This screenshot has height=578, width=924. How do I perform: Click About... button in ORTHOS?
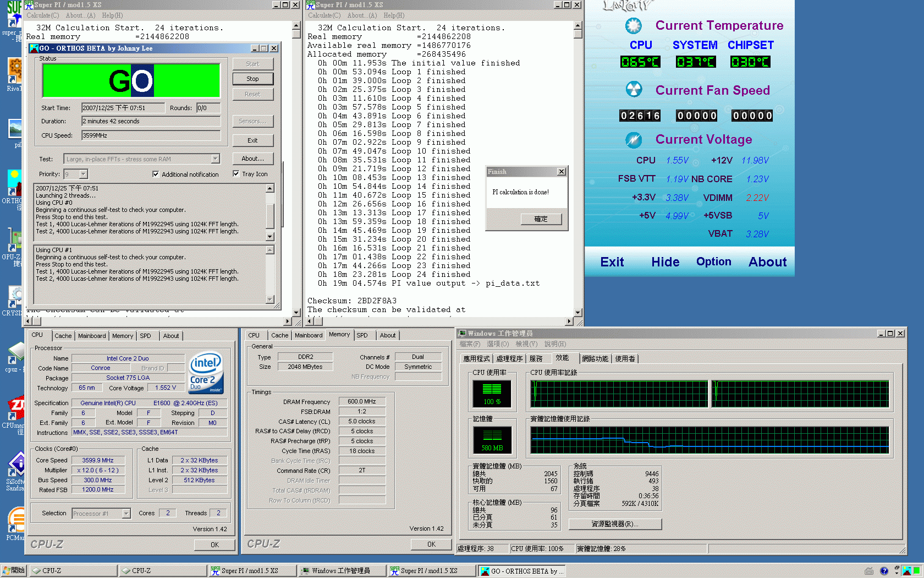tap(252, 159)
